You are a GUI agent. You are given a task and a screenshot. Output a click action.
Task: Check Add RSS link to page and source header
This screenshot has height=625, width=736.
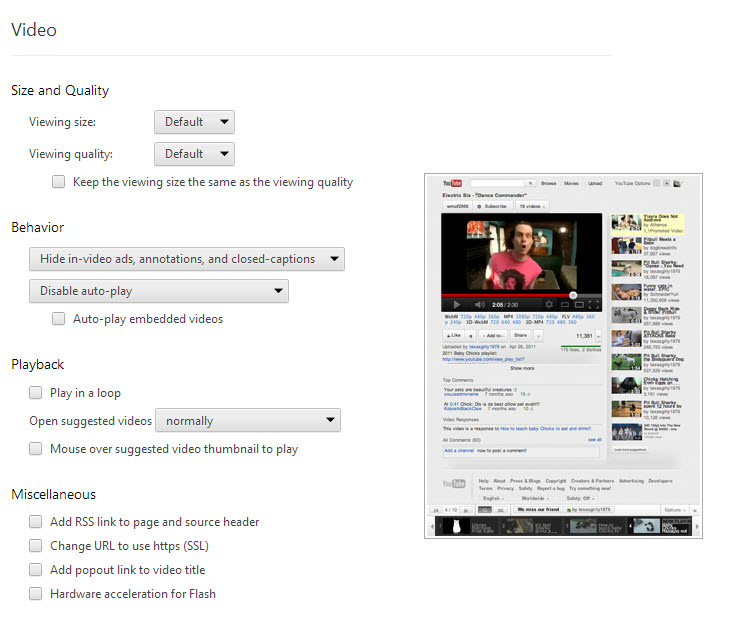36,521
